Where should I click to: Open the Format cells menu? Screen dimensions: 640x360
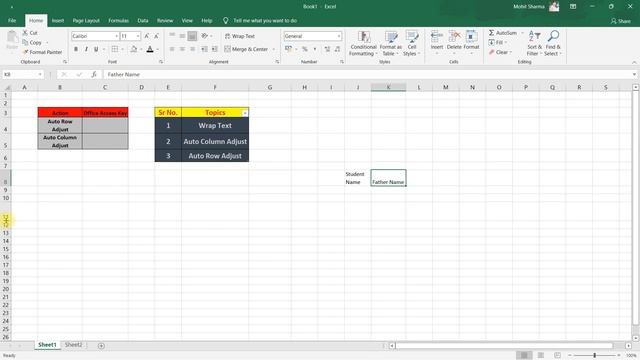tap(471, 41)
